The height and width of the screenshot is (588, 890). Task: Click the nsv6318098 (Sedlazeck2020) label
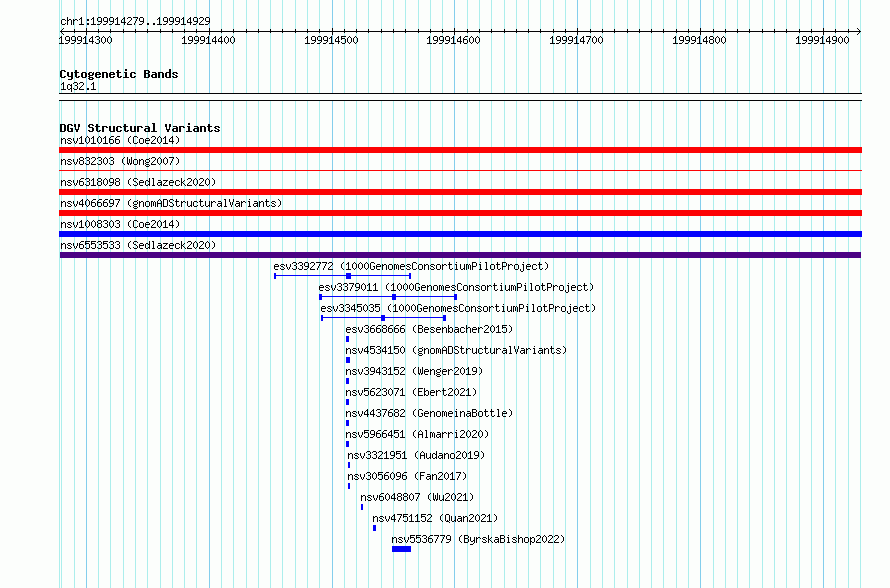138,182
